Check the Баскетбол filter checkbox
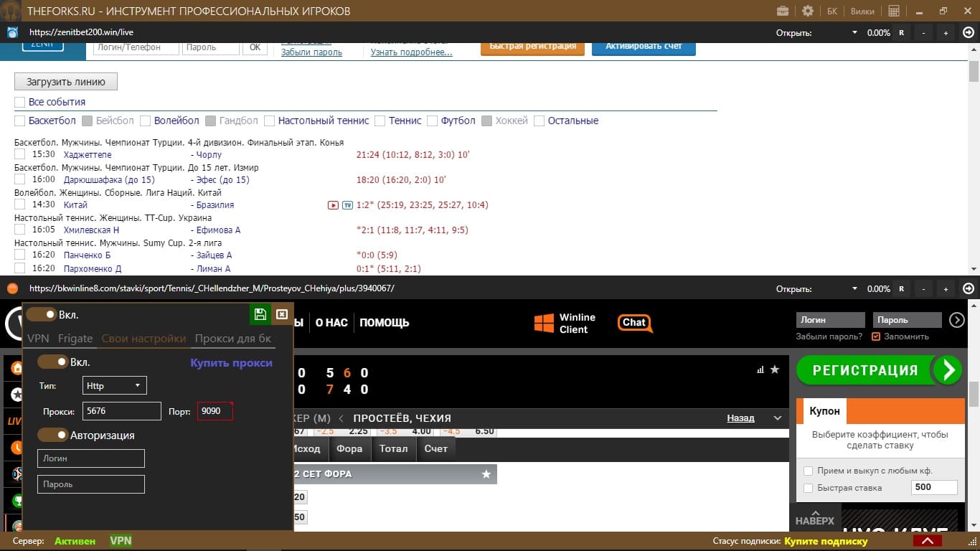 pyautogui.click(x=20, y=121)
